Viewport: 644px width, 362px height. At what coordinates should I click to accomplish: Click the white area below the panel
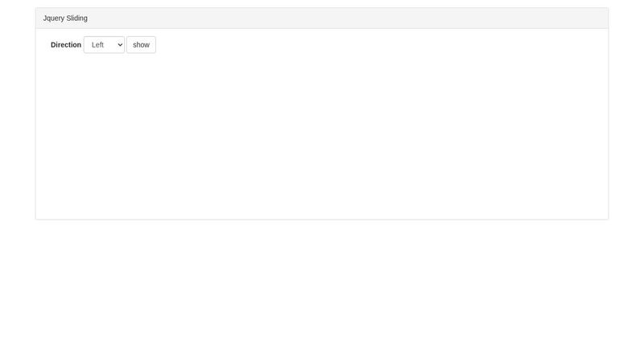(322, 290)
